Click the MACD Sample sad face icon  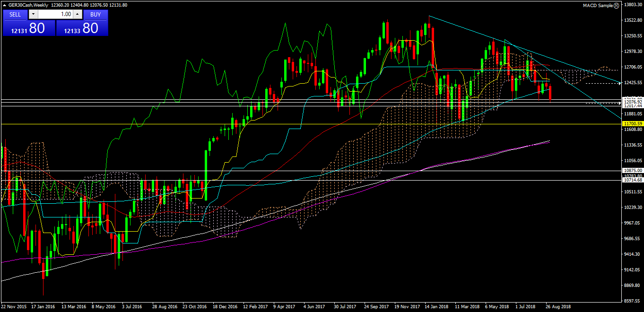(616, 6)
